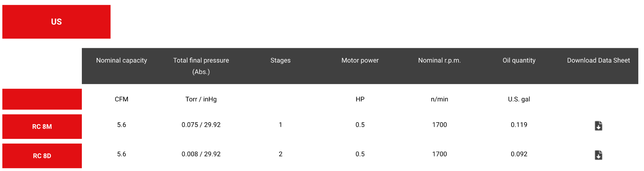This screenshot has width=644, height=171.
Task: Click the RC 8M model label
Action: [42, 126]
